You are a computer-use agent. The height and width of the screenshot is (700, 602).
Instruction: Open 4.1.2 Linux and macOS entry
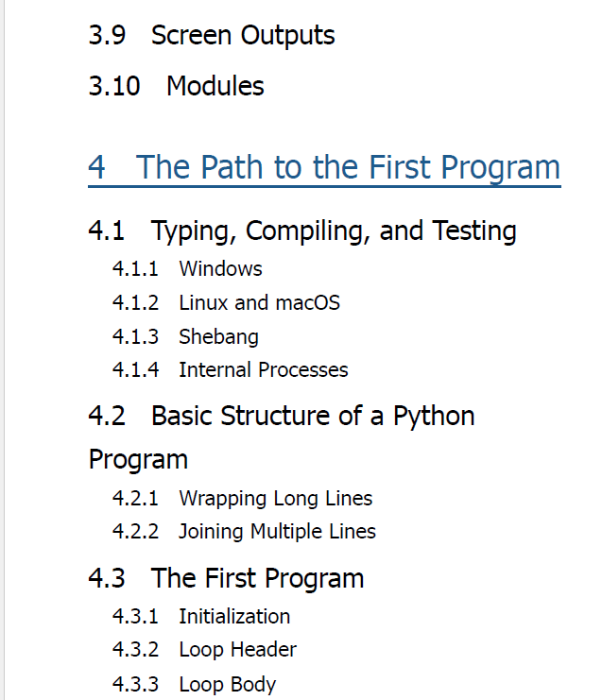(226, 302)
